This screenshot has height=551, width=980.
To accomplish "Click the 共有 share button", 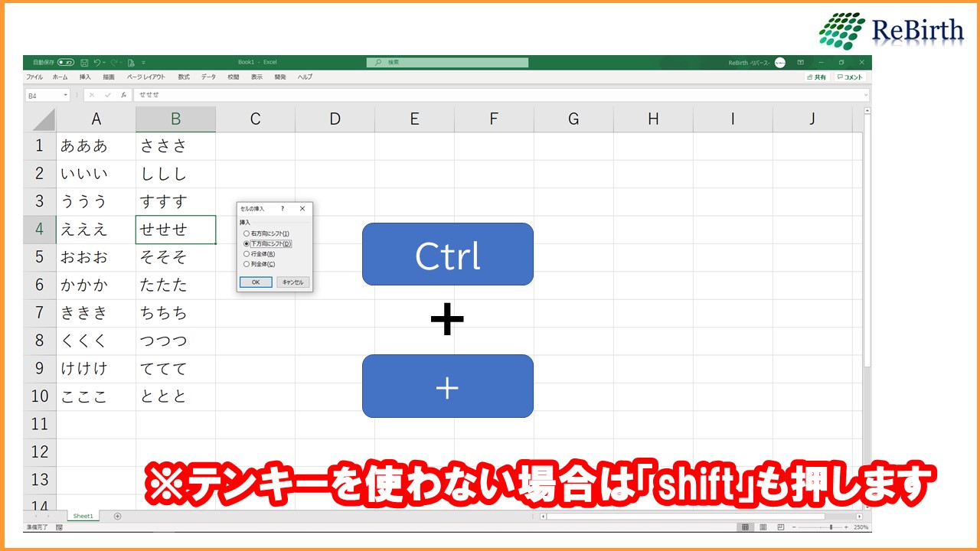I will tap(816, 77).
